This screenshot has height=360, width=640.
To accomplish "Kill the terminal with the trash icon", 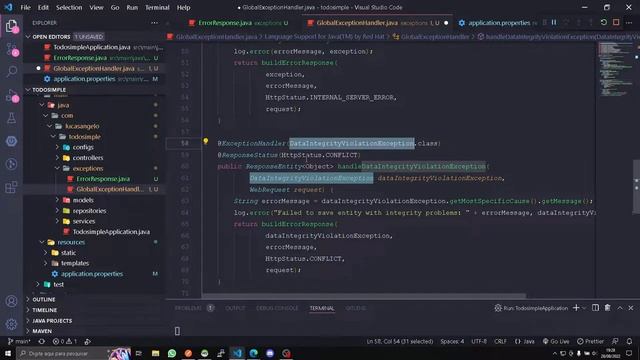I will tap(607, 308).
